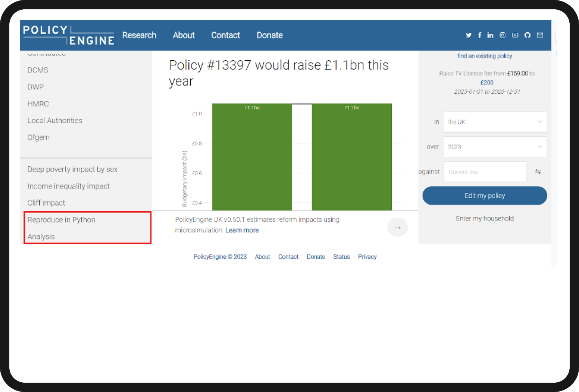Click the swap baseline arrows icon
The height and width of the screenshot is (392, 579).
point(538,171)
